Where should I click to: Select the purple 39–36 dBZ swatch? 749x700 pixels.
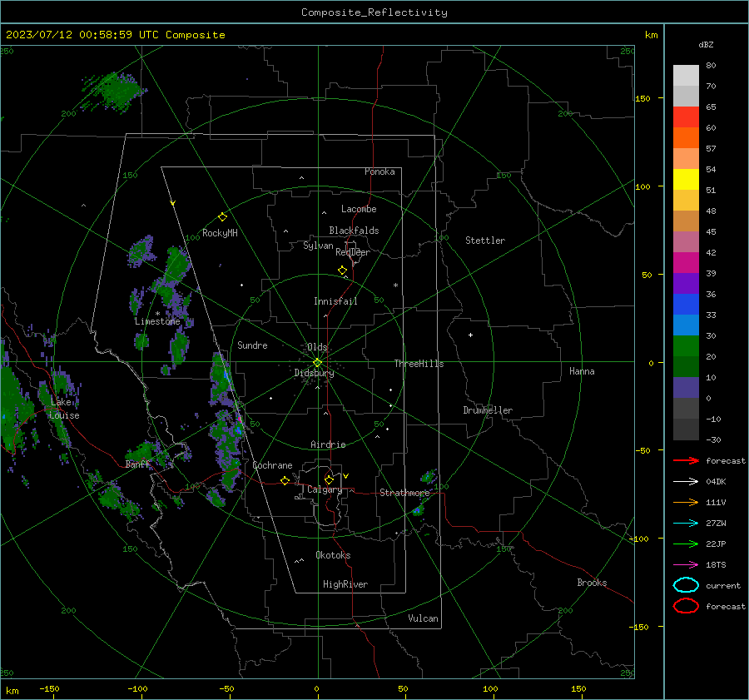click(x=686, y=283)
